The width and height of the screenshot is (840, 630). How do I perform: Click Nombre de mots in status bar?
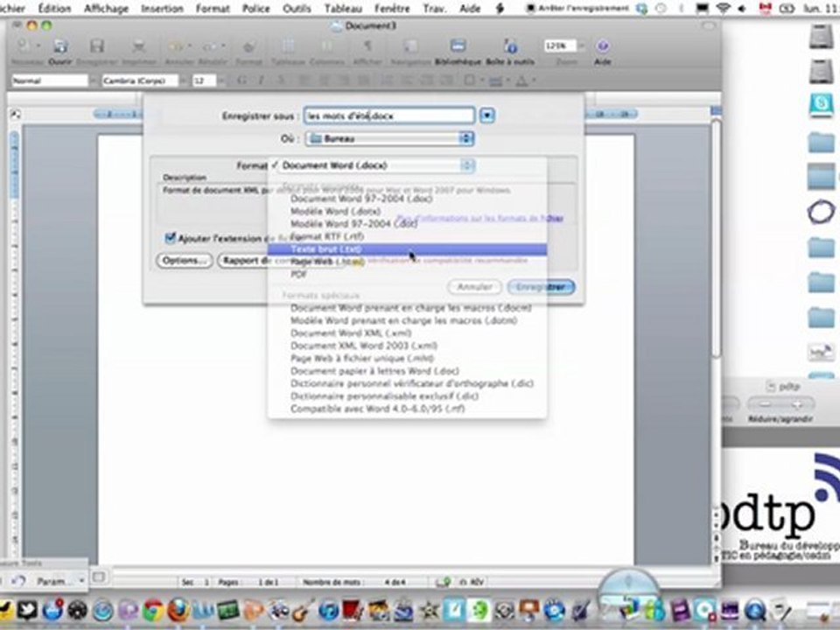[x=332, y=582]
